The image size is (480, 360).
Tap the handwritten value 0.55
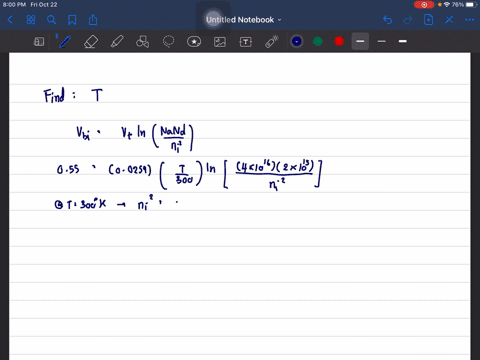pos(68,170)
